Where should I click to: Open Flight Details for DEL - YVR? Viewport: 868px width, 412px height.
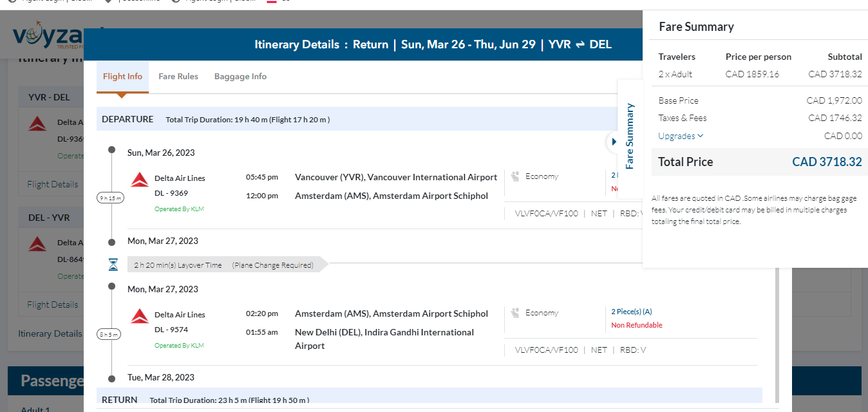click(x=52, y=304)
